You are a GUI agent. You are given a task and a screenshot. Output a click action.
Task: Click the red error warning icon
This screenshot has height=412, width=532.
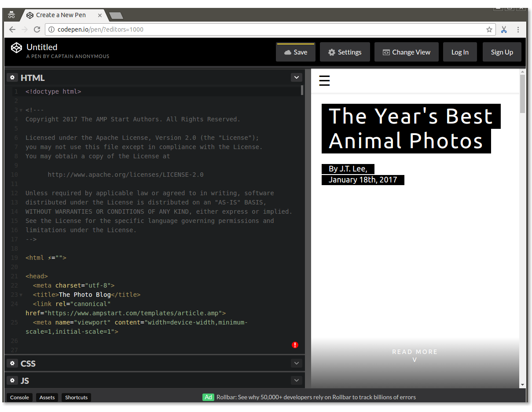(x=295, y=345)
